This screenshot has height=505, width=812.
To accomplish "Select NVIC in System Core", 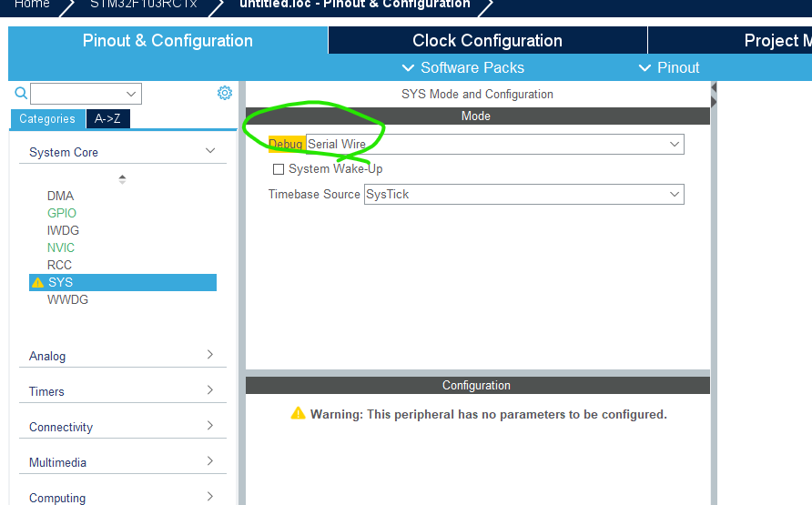I will coord(61,247).
